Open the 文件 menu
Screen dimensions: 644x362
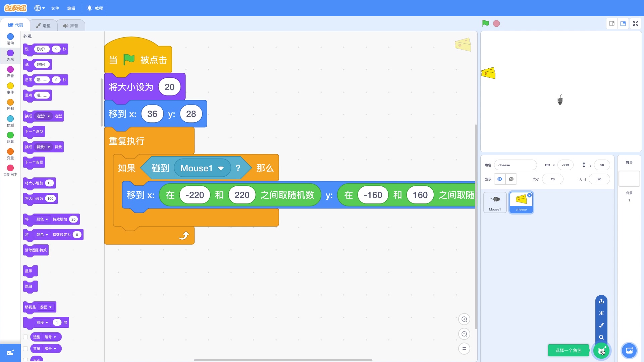[x=55, y=8]
